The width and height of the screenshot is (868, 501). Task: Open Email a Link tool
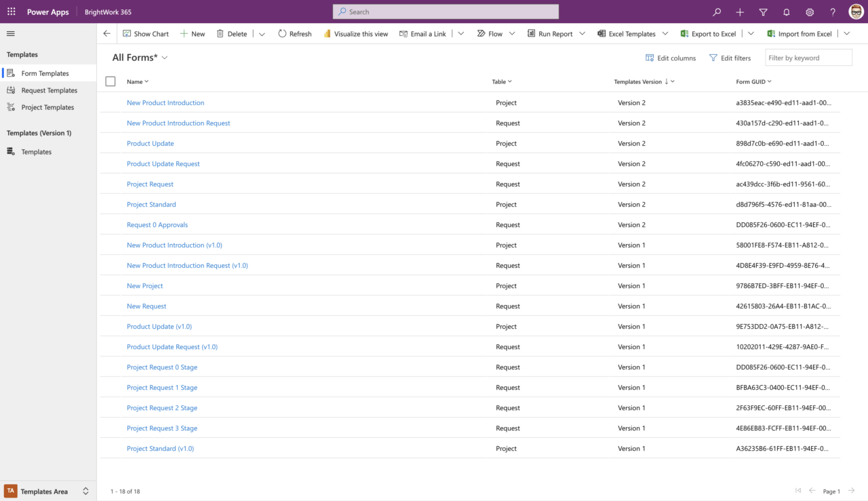422,33
